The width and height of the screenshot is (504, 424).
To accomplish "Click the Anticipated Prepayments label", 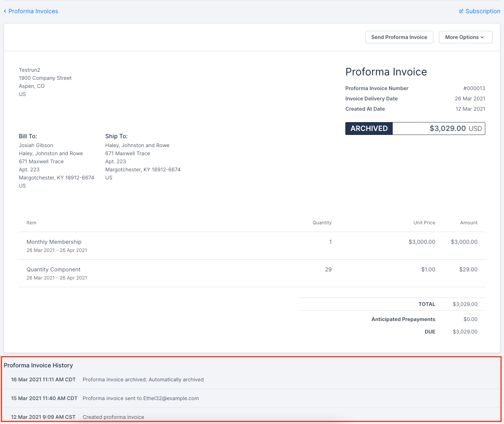I will point(403,319).
